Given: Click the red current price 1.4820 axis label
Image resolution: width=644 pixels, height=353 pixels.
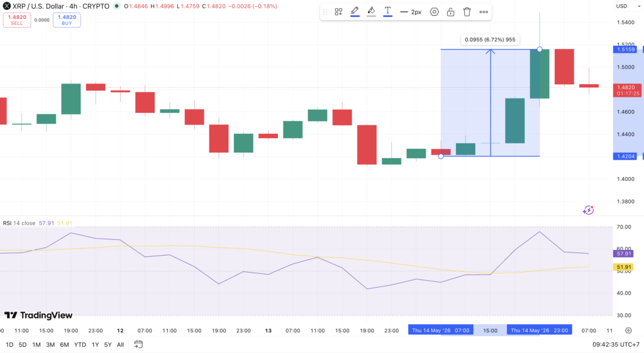Looking at the screenshot, I should coord(626,90).
